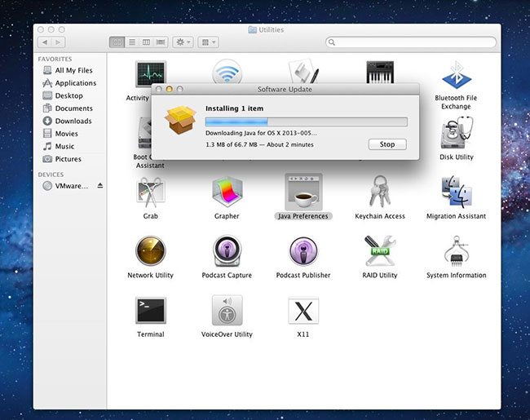The image size is (530, 420).
Task: Open the Grab scissors icon
Action: coord(150,192)
